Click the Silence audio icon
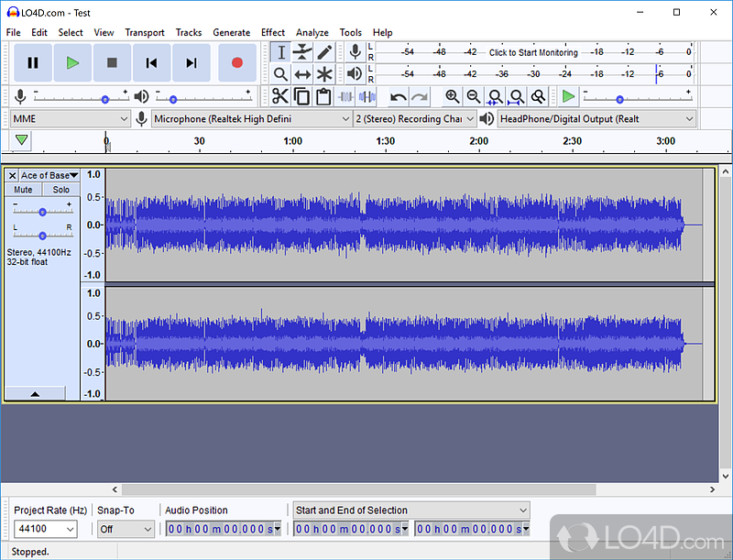 click(367, 97)
